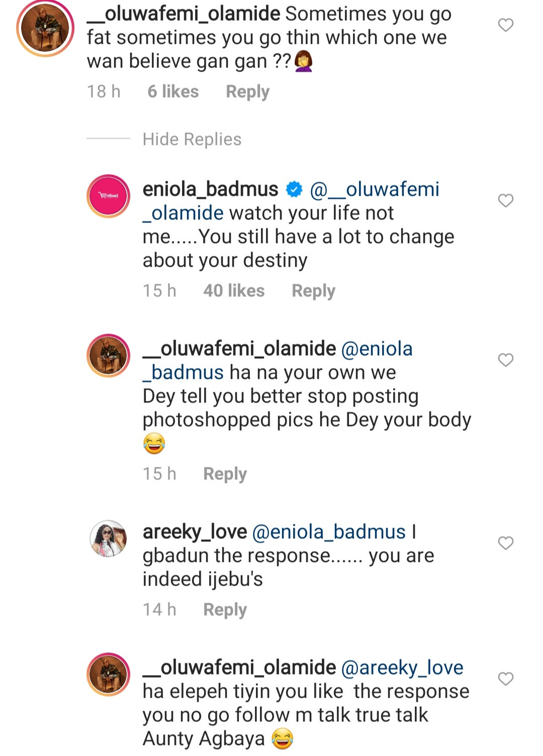This screenshot has width=543, height=756.
Task: Like the top comment about going fat or thin
Action: [x=505, y=25]
